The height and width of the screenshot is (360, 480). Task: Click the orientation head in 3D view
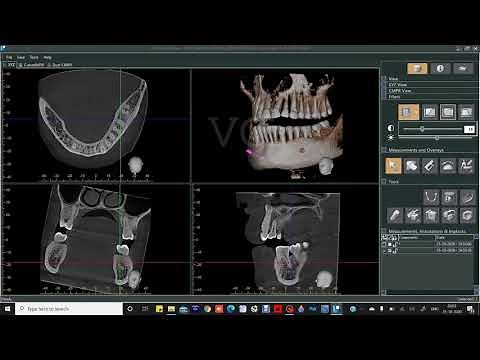[x=326, y=166]
